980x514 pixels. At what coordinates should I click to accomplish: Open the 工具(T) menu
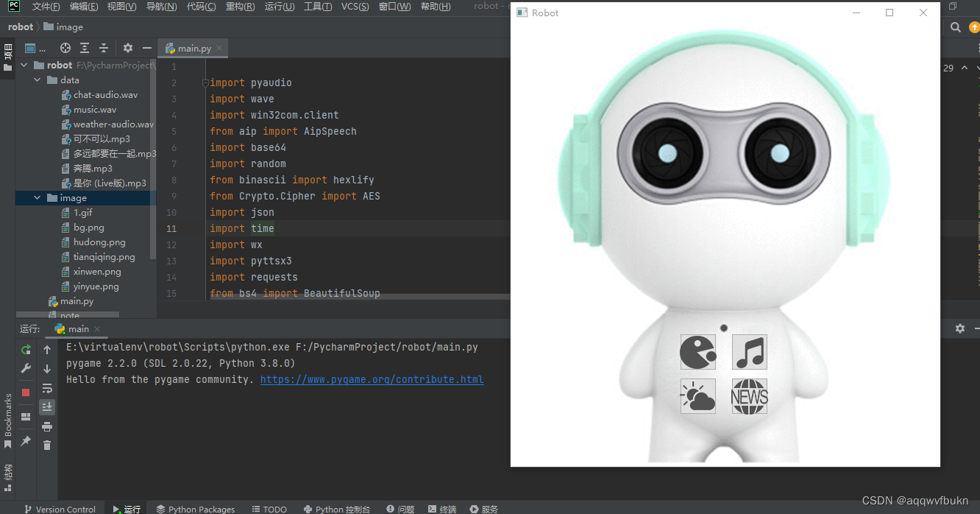coord(318,7)
